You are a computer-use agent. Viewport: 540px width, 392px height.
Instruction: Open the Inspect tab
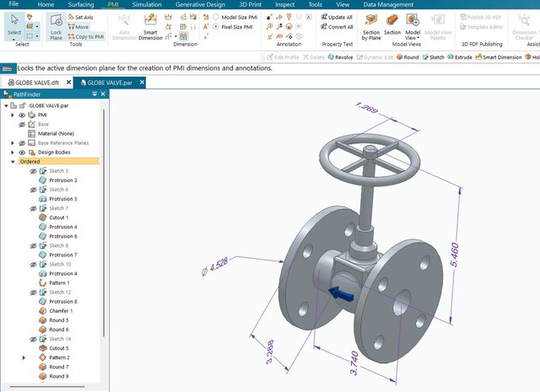(285, 4)
